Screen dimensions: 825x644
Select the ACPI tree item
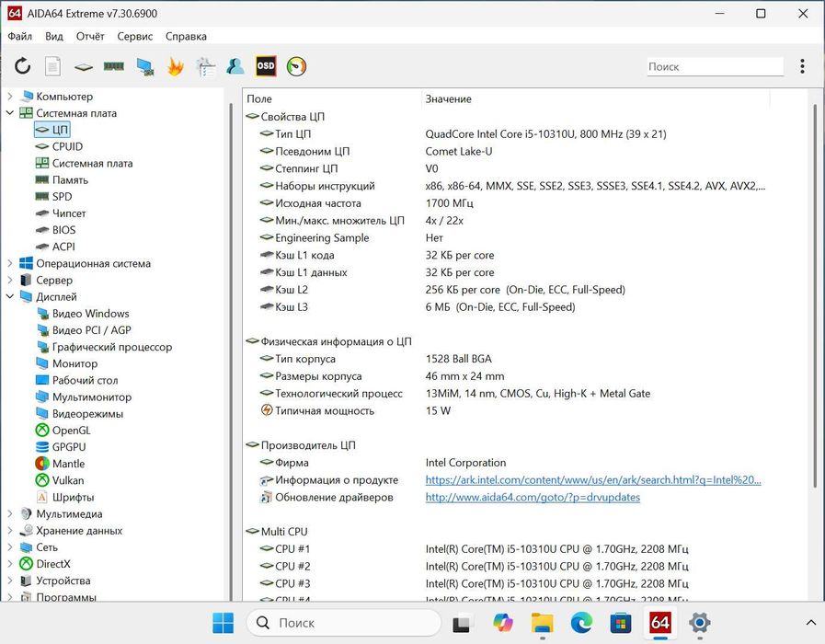click(x=55, y=247)
